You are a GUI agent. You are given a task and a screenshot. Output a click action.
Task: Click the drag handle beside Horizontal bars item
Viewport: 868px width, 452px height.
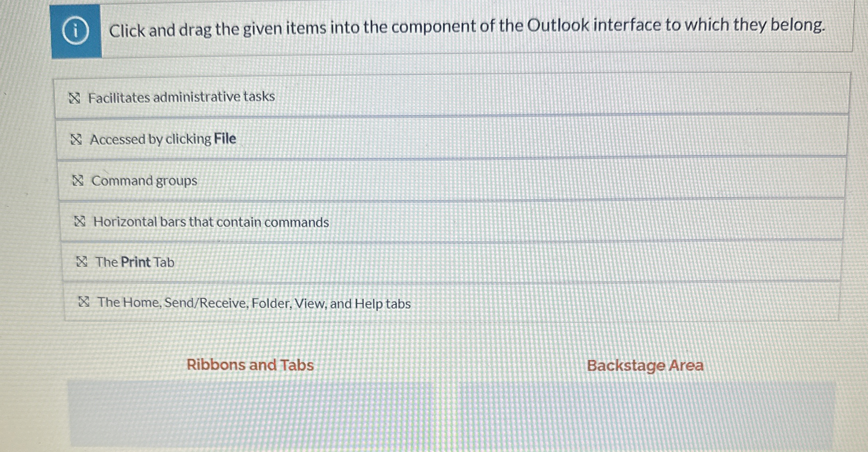pyautogui.click(x=80, y=221)
